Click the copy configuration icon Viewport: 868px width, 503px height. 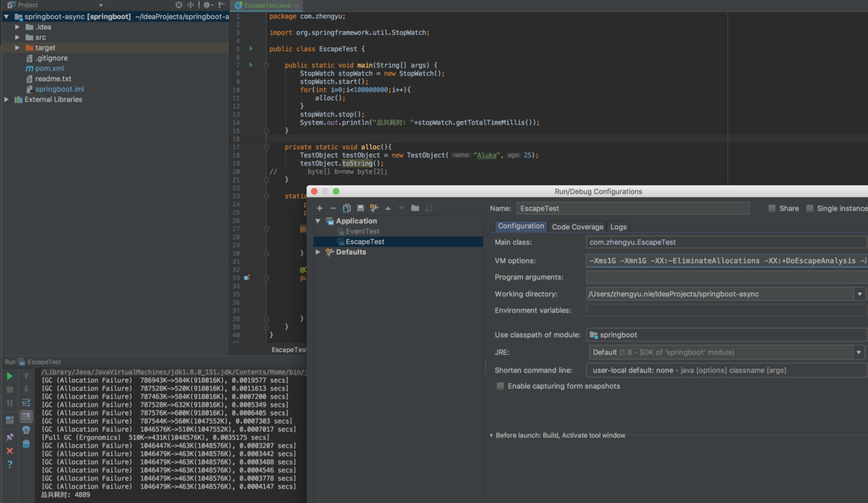[x=346, y=208]
